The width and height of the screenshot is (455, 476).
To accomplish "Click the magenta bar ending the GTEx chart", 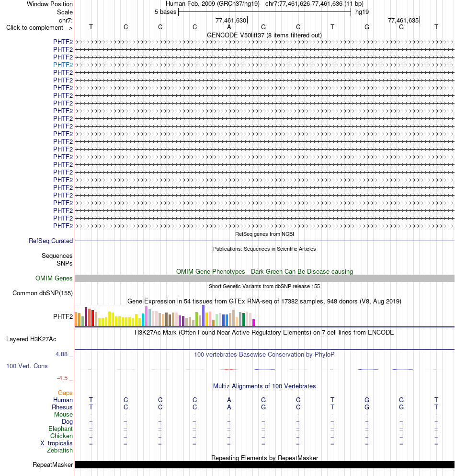I will pyautogui.click(x=253, y=323).
